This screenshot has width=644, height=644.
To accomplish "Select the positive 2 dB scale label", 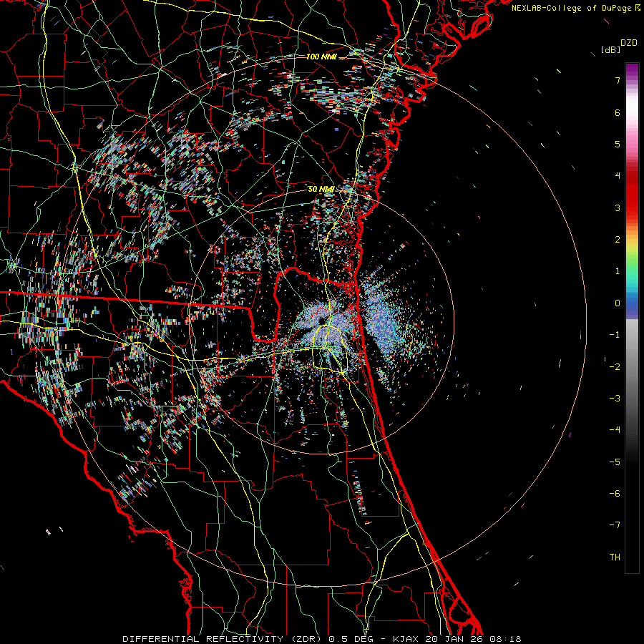I will 618,240.
